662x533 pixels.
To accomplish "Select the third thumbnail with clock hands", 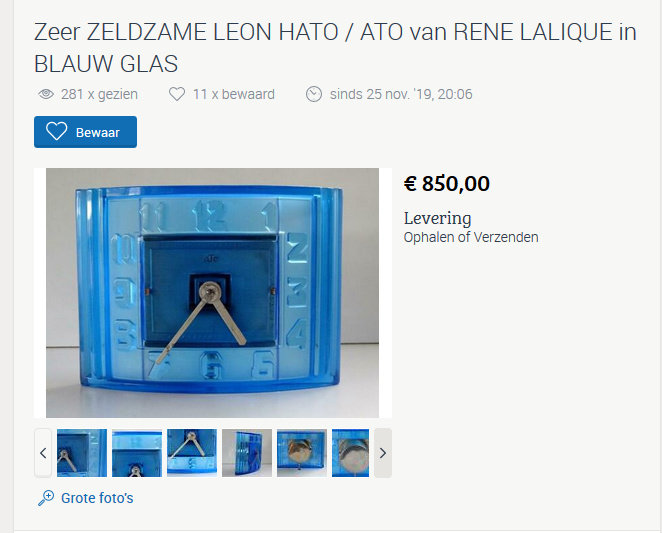I will pyautogui.click(x=192, y=453).
